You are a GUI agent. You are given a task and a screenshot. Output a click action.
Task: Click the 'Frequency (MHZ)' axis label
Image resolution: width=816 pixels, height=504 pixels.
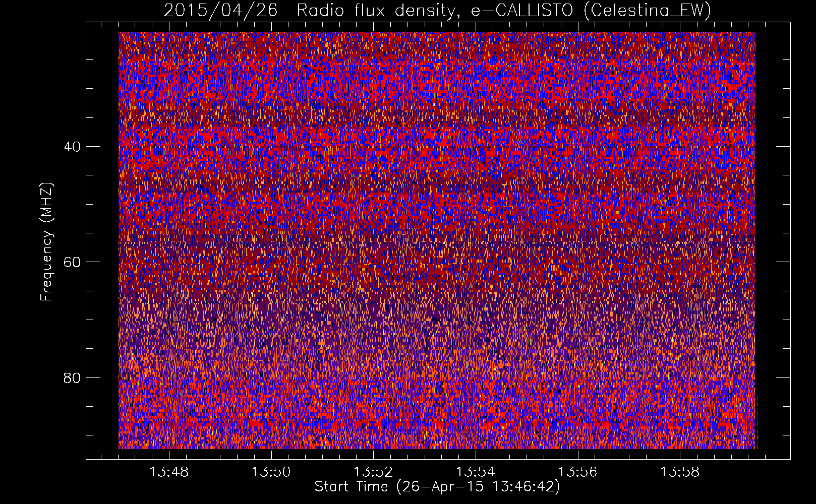tap(46, 242)
